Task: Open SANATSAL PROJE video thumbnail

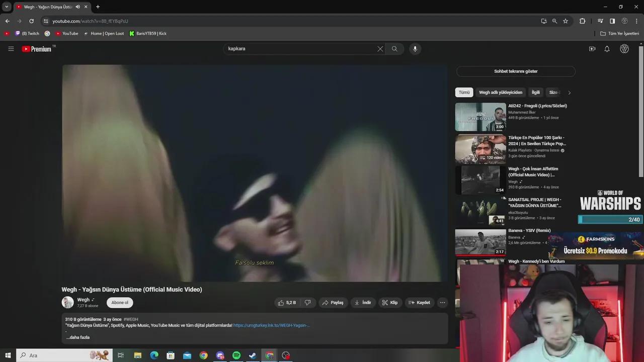Action: 480,211
